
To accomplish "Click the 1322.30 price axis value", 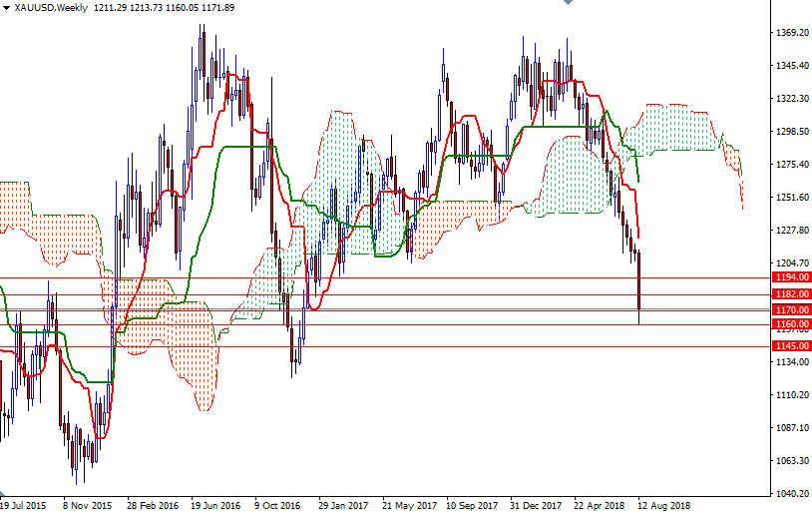I will coord(791,99).
